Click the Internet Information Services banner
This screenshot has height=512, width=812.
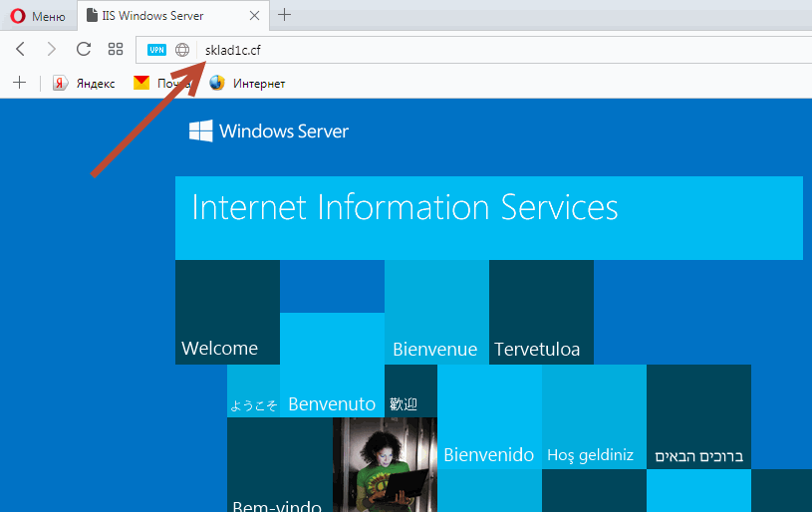click(489, 218)
